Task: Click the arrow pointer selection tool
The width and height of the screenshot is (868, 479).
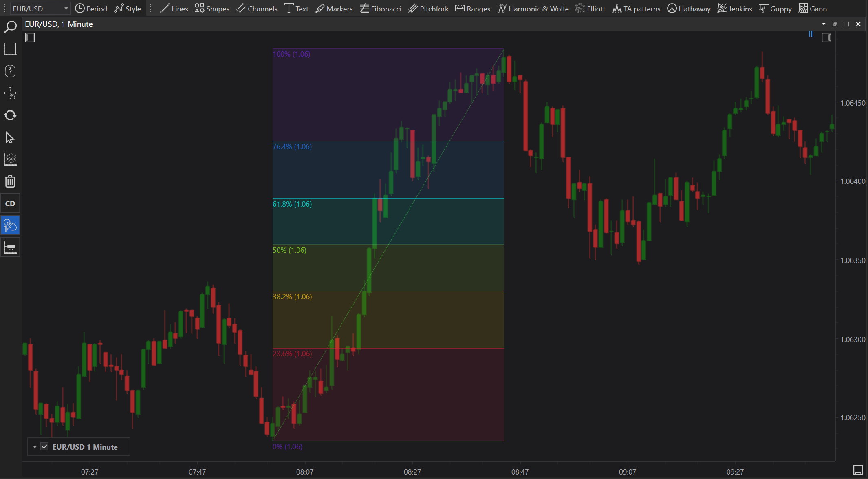Action: (x=10, y=137)
